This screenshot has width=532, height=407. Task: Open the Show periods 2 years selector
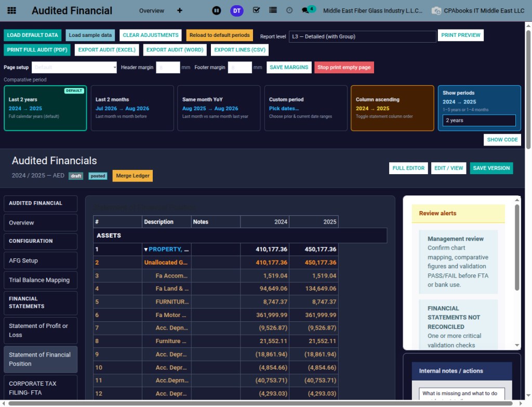click(x=478, y=120)
